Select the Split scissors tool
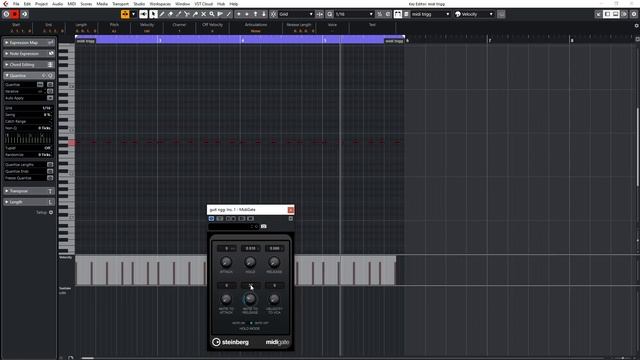 click(x=187, y=14)
